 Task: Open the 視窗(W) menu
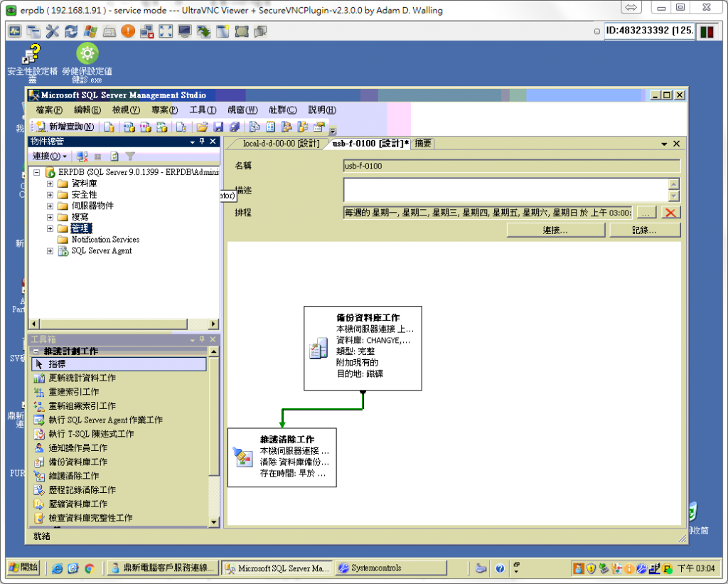[x=242, y=110]
